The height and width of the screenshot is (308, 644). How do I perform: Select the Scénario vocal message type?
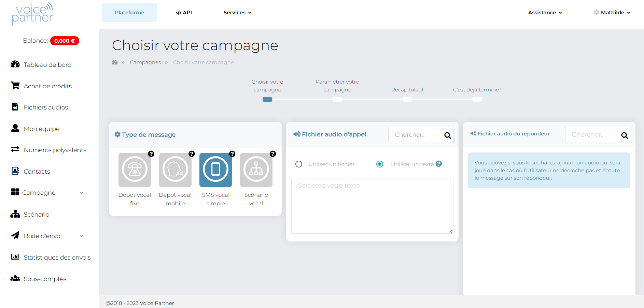point(256,170)
